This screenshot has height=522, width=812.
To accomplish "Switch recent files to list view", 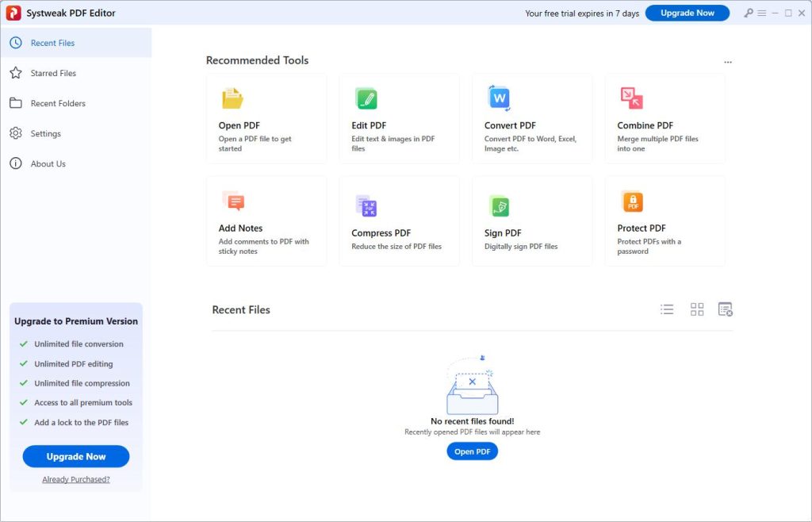I will [667, 309].
